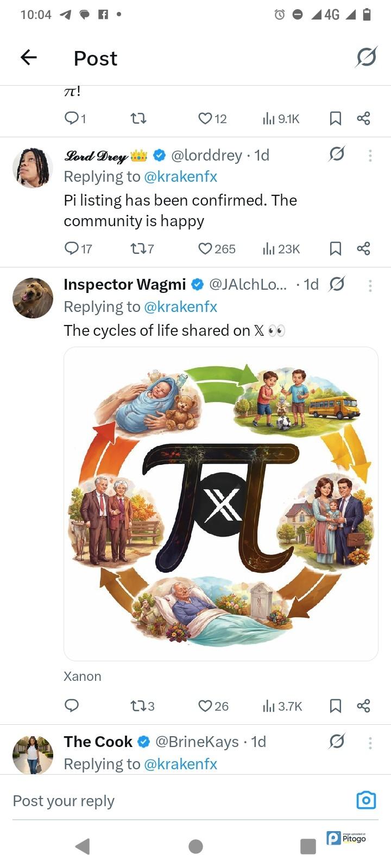This screenshot has width=391, height=868.
Task: Bookmark Lord Drey's reply
Action: pos(336,248)
